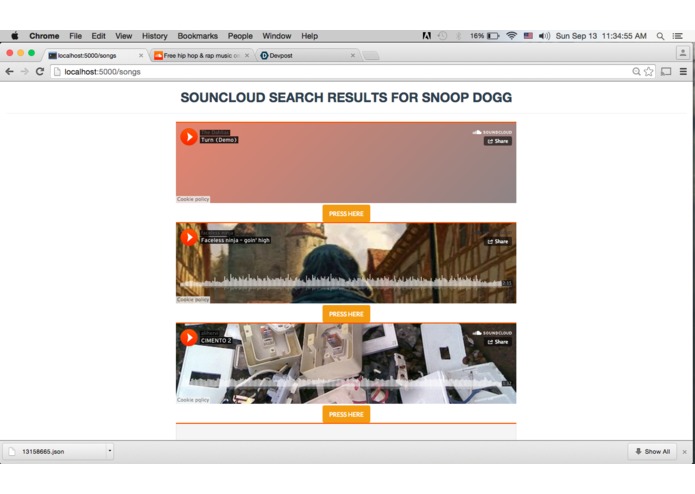
Task: Expand the 13158665.json download options arrow
Action: 109,451
